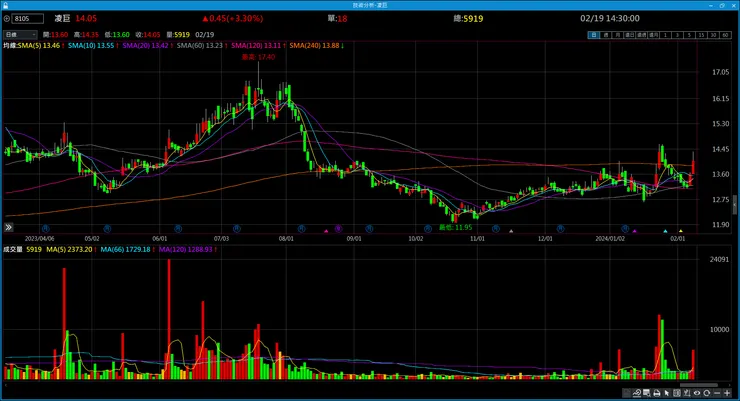Click the horizontal scrollbar thumb below the volume chart

[x=698, y=385]
